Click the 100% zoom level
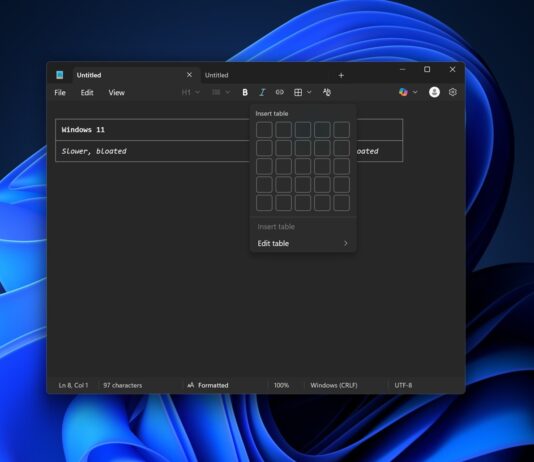 281,385
